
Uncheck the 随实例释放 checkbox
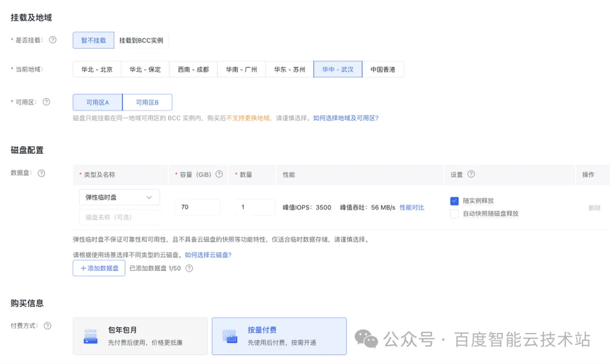455,201
